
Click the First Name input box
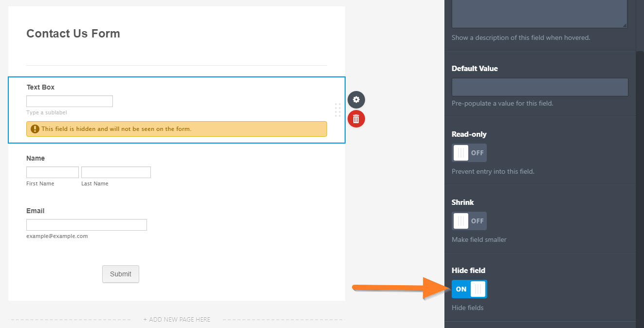tap(53, 172)
